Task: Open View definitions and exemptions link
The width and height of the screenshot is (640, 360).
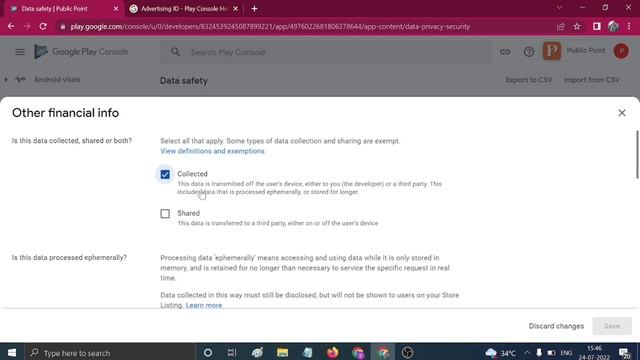Action: click(212, 151)
